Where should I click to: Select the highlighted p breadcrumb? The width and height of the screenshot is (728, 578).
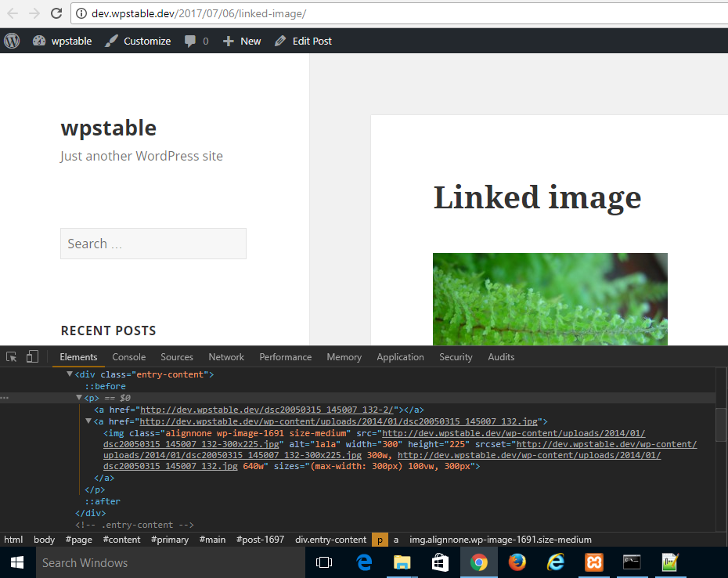tap(380, 540)
